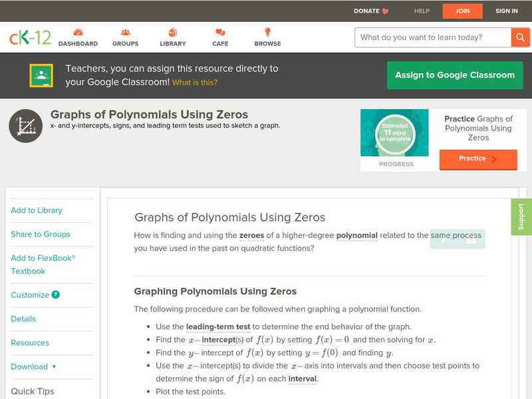Click the orange search magnifier button
This screenshot has height=399, width=532.
pyautogui.click(x=520, y=37)
